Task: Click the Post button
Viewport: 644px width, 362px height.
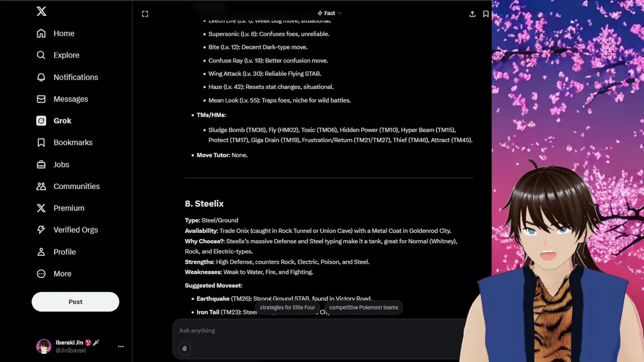Action: 75,302
